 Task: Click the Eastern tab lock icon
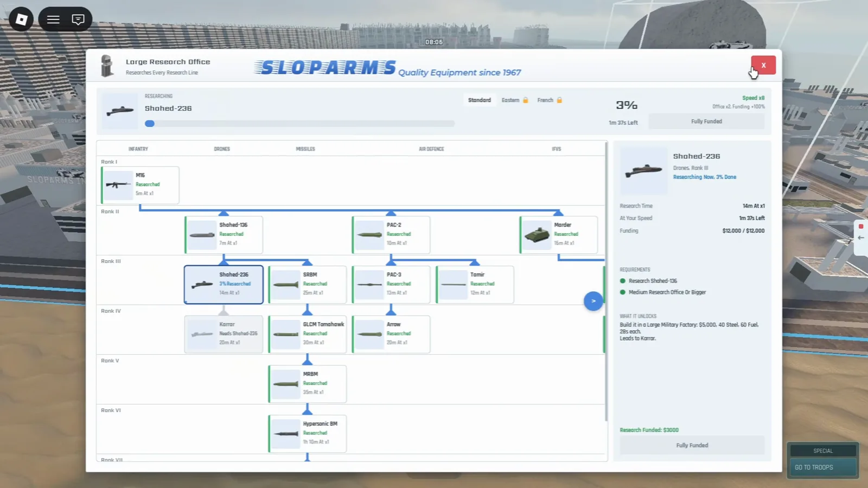pyautogui.click(x=525, y=100)
